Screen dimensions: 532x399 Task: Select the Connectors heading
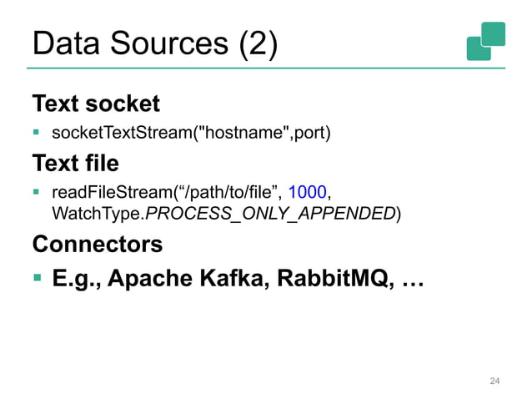tap(97, 245)
